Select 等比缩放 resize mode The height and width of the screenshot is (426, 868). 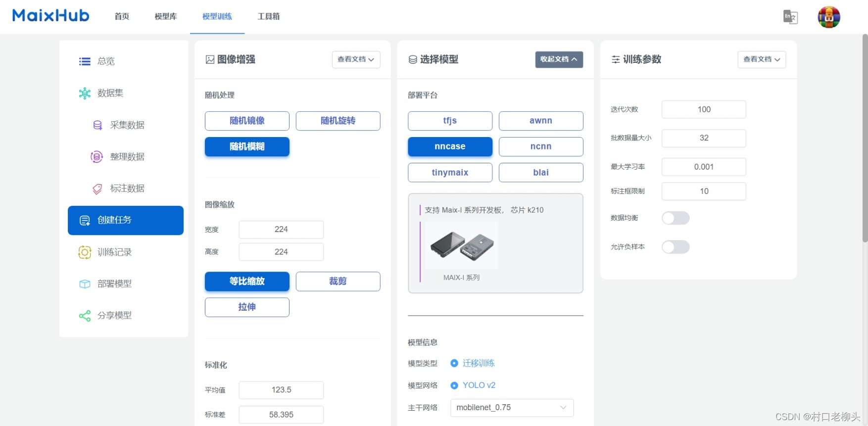coord(247,282)
